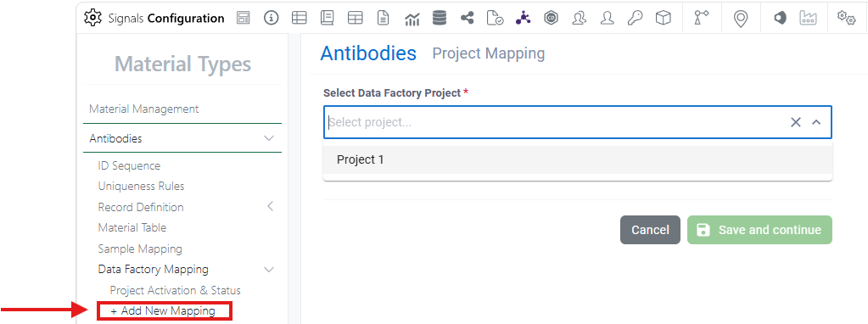
Task: Open Project Activation & Status item
Action: [x=176, y=290]
